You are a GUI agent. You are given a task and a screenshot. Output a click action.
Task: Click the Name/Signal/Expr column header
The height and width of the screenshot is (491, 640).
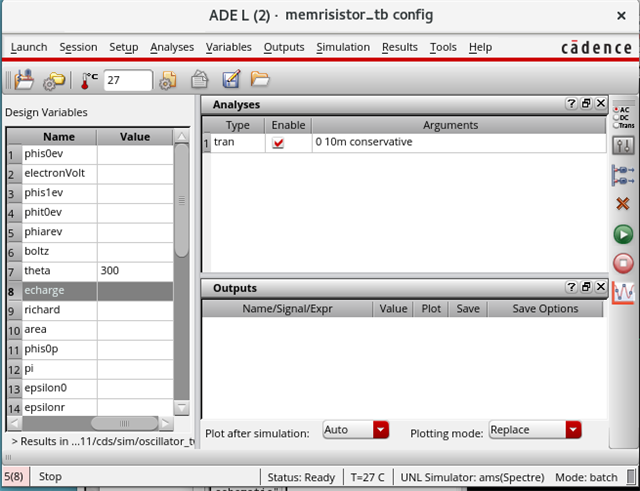(287, 309)
